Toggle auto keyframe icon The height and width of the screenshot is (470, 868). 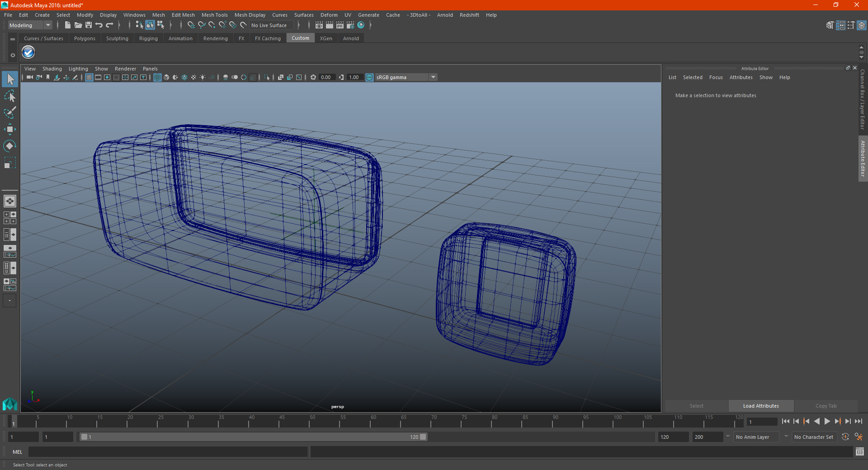845,437
